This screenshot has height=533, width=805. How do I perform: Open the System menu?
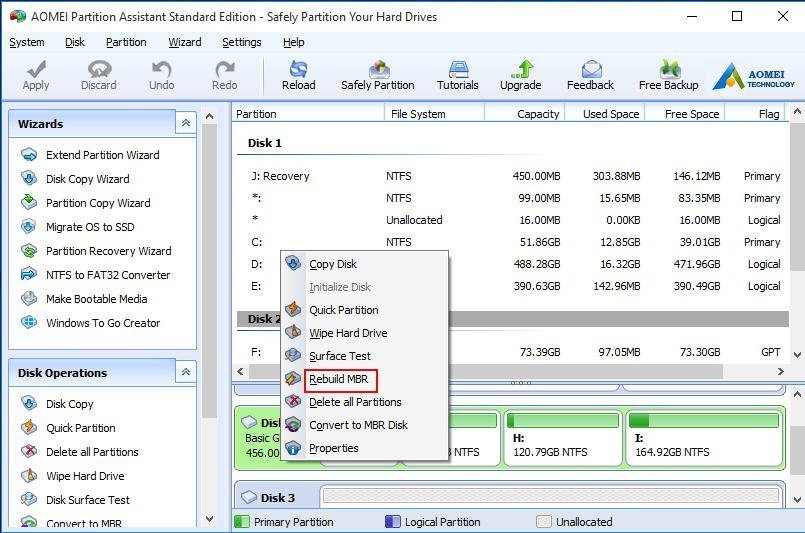[27, 42]
